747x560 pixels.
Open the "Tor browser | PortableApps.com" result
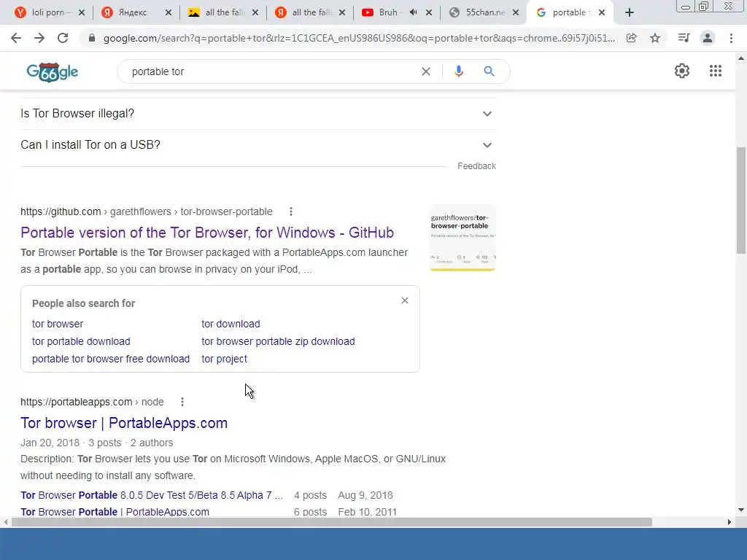(x=124, y=423)
